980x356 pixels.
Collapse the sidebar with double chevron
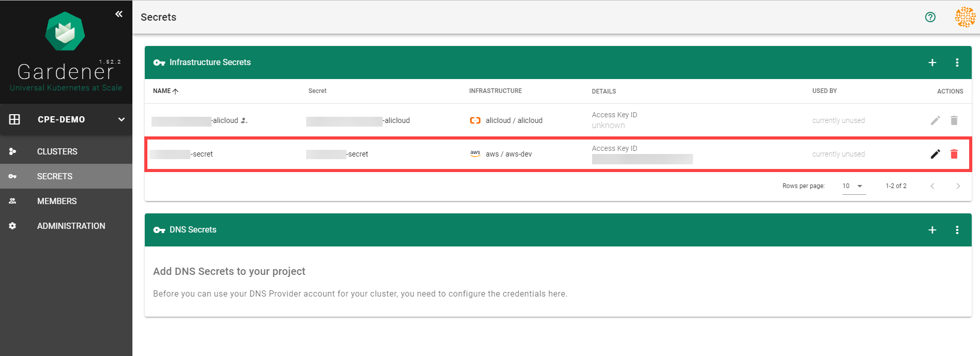click(x=119, y=14)
